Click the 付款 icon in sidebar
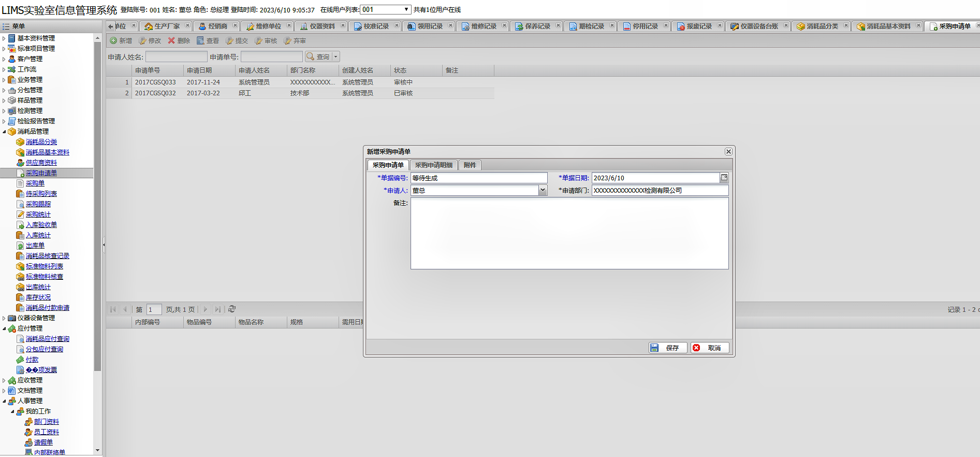This screenshot has height=457, width=980. coord(20,360)
